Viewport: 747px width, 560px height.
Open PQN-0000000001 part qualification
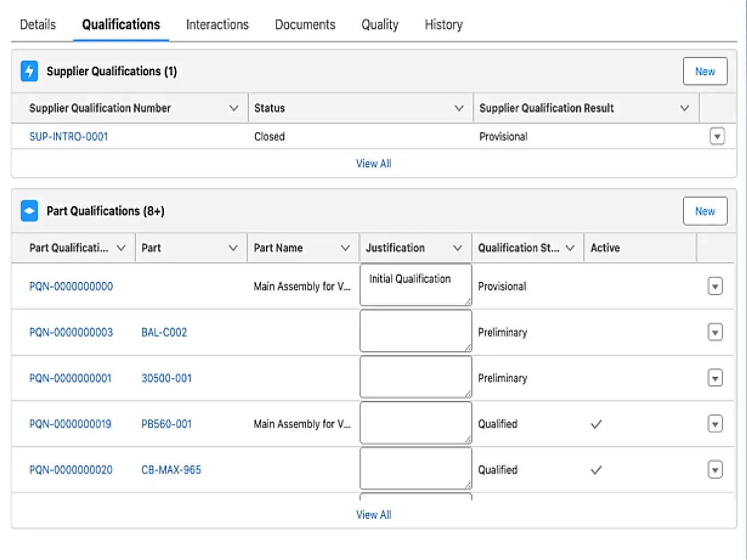(70, 378)
